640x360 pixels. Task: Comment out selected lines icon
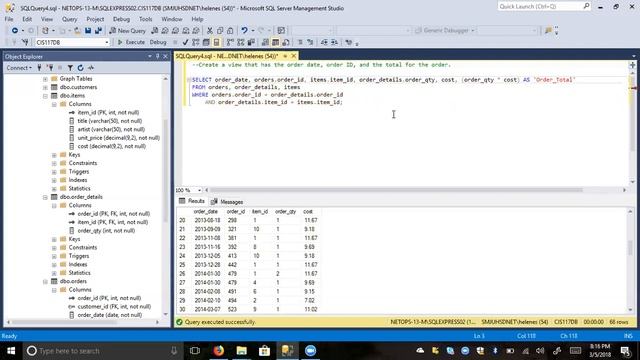[300, 42]
